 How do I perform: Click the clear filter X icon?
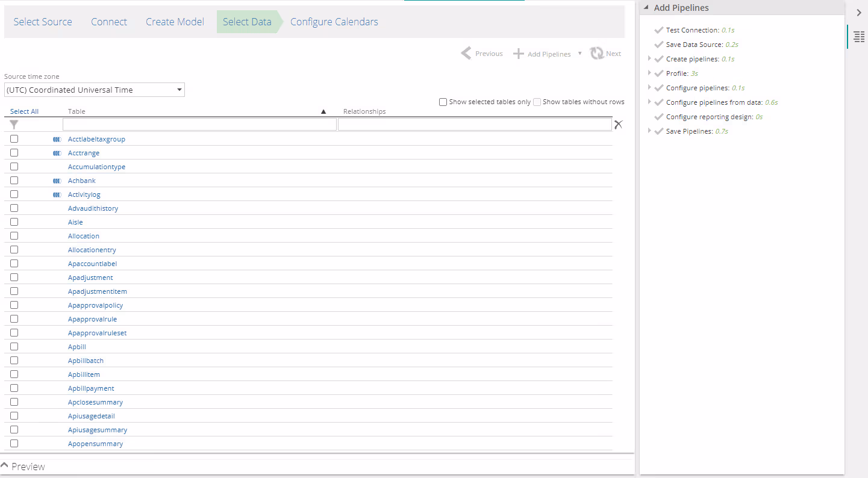tap(618, 125)
